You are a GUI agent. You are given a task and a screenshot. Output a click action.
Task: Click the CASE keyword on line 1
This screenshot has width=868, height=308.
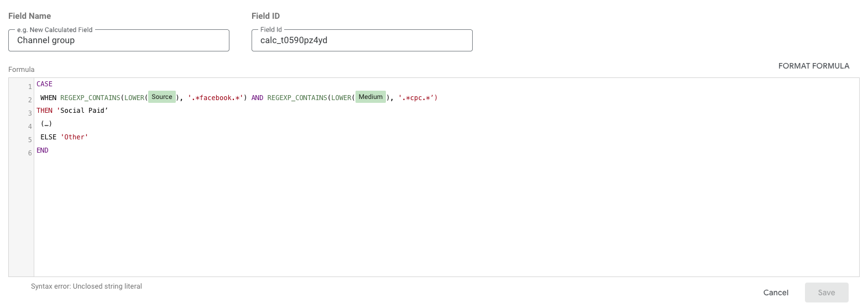pos(44,84)
